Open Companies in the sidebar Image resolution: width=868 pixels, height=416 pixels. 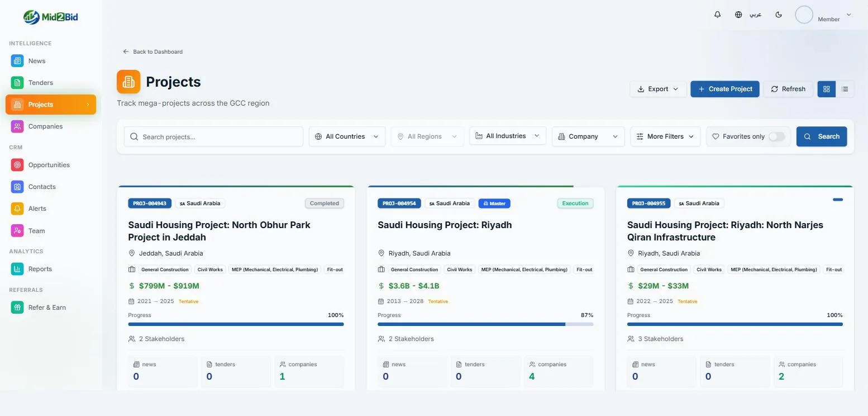[51, 126]
